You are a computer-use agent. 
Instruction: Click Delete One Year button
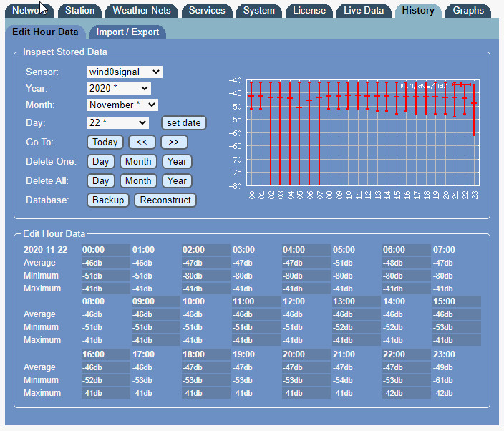pyautogui.click(x=177, y=161)
